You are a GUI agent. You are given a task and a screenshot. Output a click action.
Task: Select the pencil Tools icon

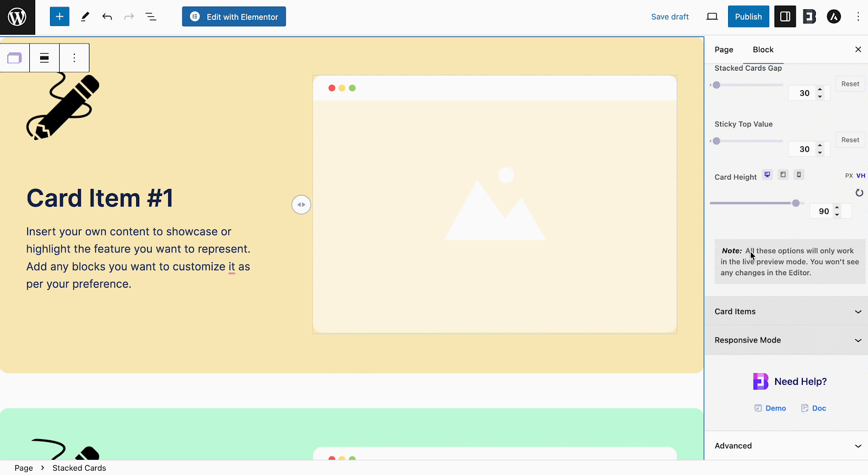(x=85, y=17)
